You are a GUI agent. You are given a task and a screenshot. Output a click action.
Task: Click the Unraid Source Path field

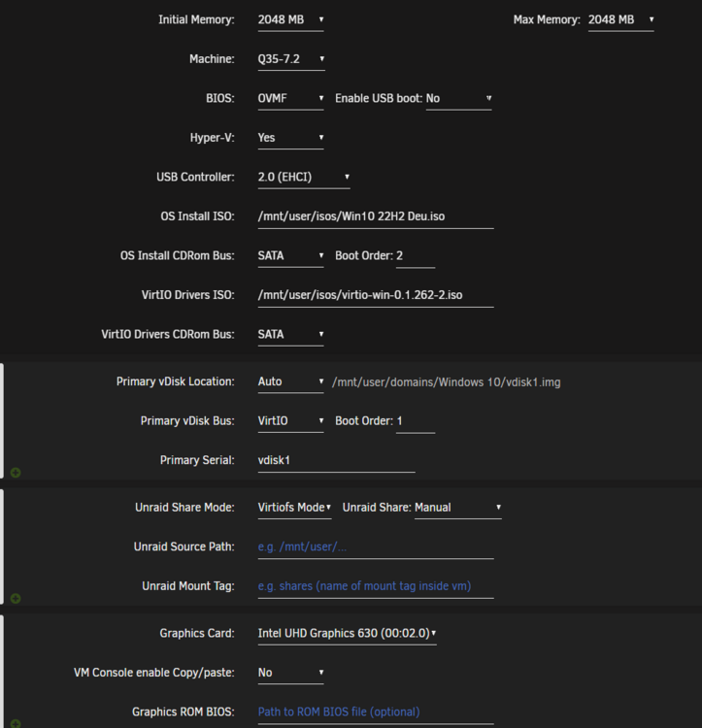point(376,546)
